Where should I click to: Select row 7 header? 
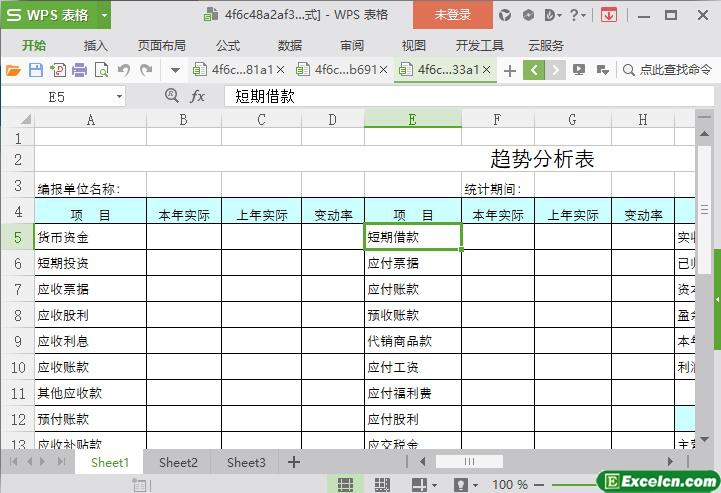[x=17, y=289]
